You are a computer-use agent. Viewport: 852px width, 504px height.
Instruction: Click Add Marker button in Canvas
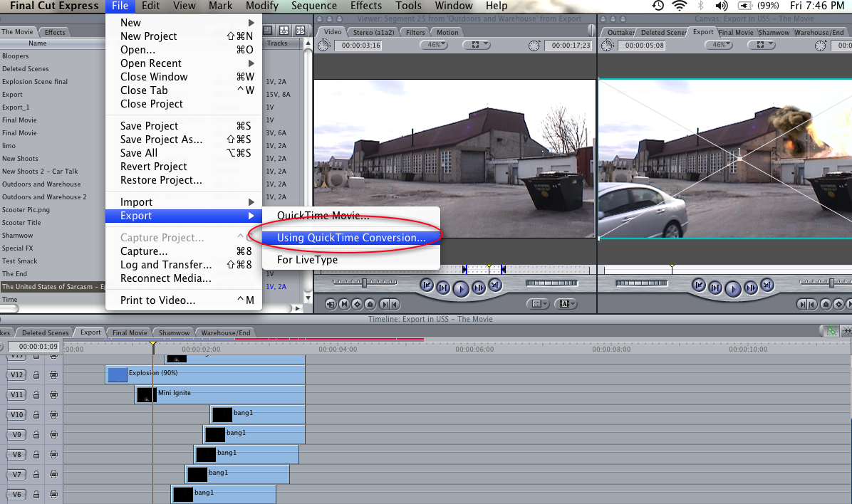[826, 304]
